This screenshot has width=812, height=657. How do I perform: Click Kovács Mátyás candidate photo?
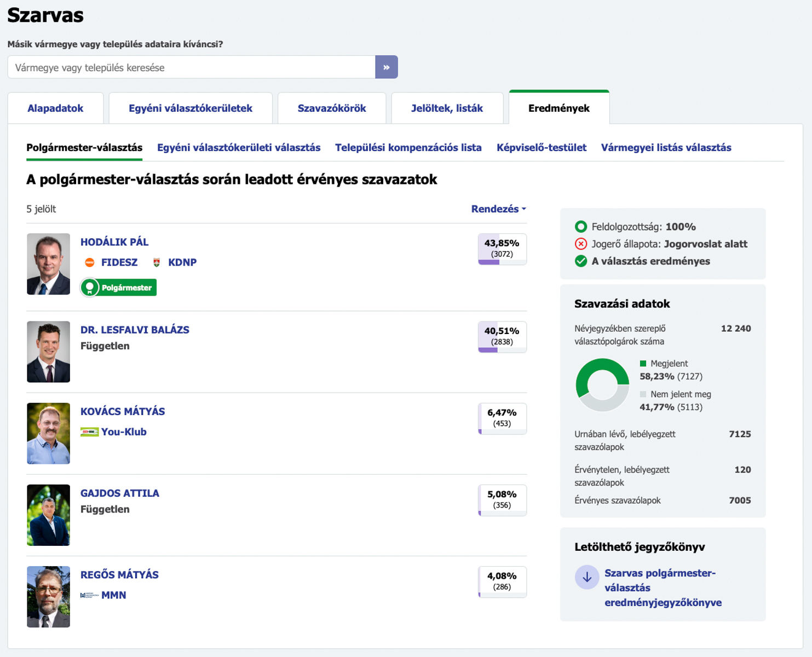pos(49,434)
